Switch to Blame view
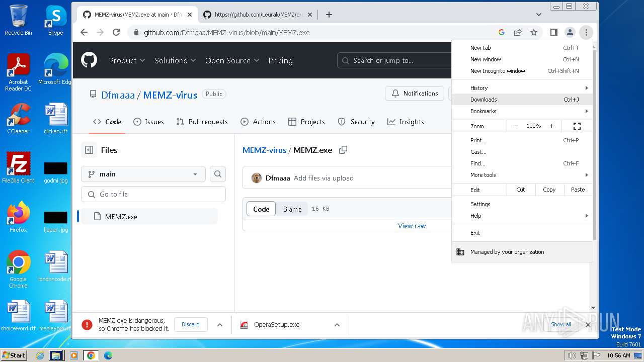The width and height of the screenshot is (644, 362). coord(292,209)
